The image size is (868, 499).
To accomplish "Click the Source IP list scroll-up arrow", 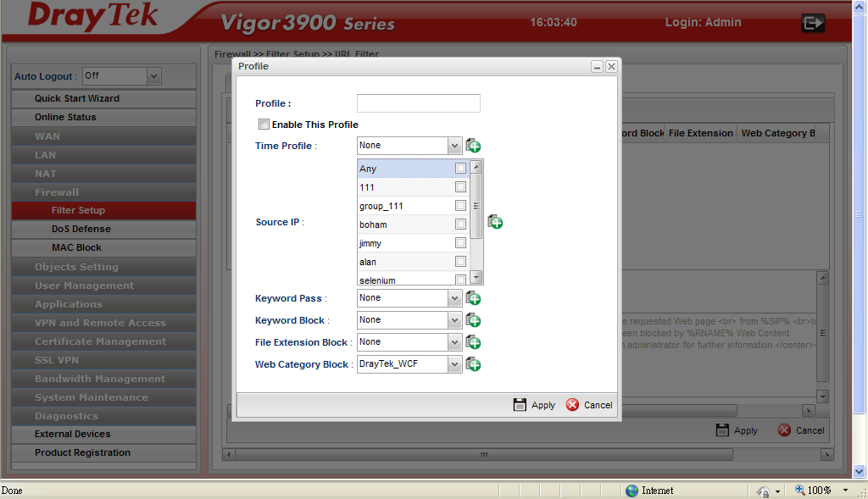I will click(x=476, y=166).
